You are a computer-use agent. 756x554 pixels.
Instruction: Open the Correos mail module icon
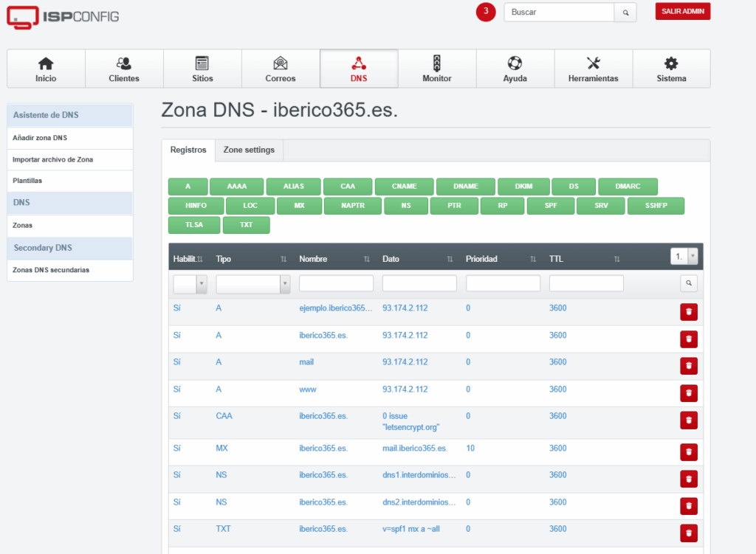coord(280,63)
